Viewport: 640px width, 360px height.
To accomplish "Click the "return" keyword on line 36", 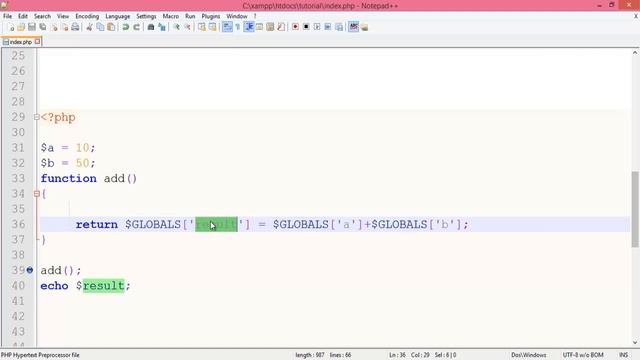I will click(97, 224).
